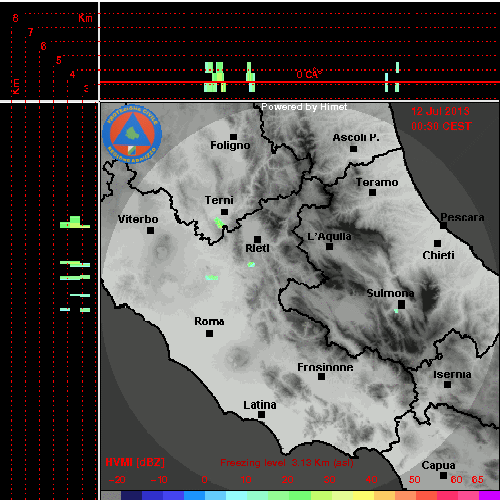Select the Pescara map label

click(x=462, y=217)
